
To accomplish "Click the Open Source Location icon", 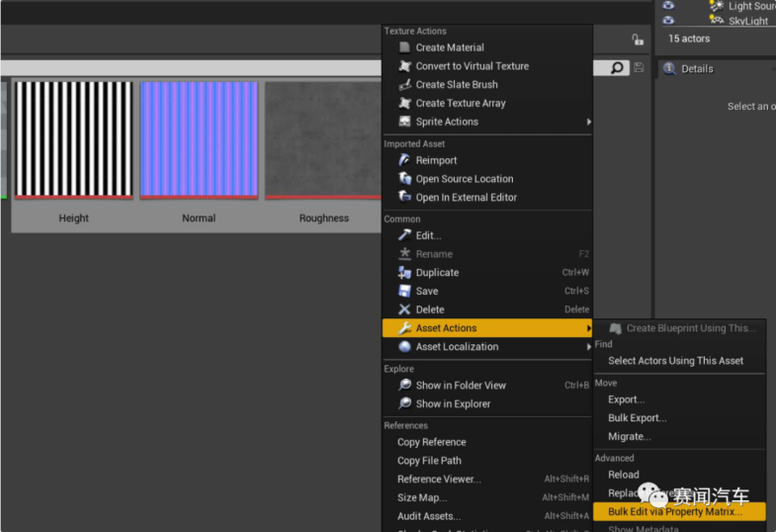I will pos(404,179).
